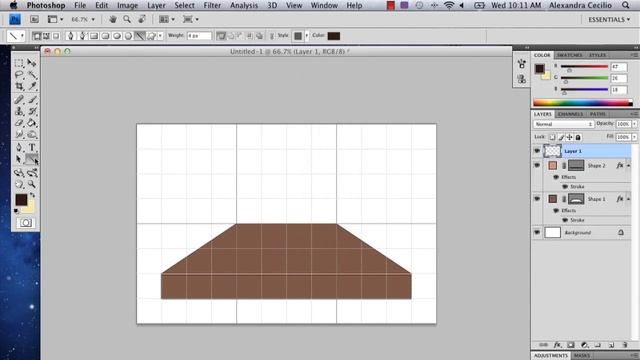Image resolution: width=640 pixels, height=360 pixels.
Task: Select the Zoom tool in toolbox
Action: point(32,184)
